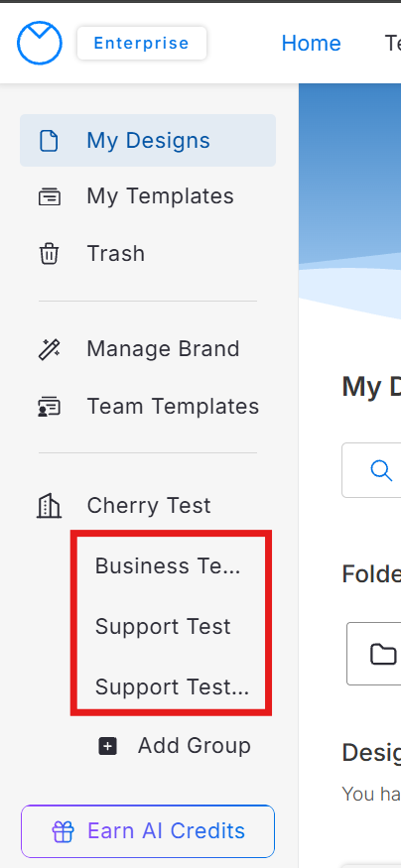Viewport: 401px width, 868px height.
Task: Click the Team Templates icon
Action: coord(50,407)
